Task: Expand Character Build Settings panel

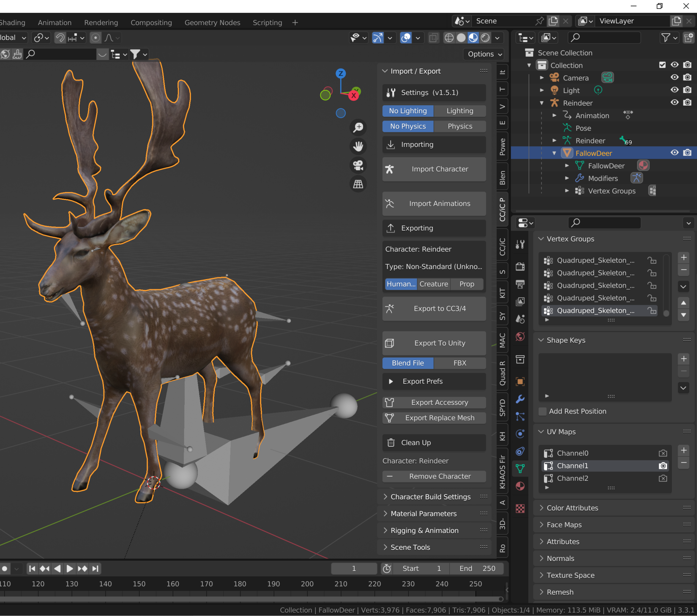Action: point(430,497)
